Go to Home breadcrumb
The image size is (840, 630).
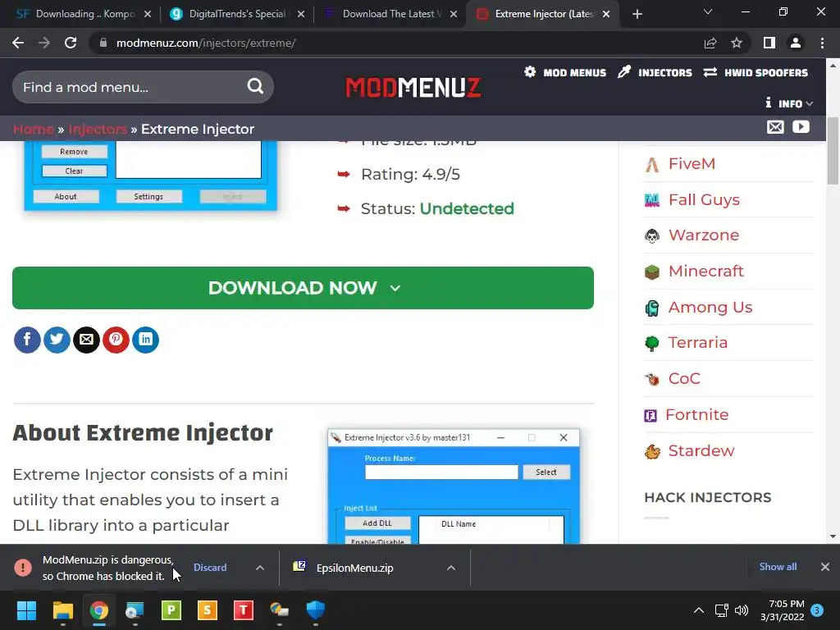33,129
